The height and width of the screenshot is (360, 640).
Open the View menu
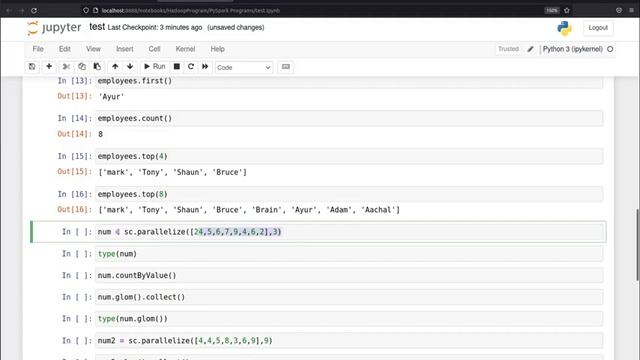93,49
